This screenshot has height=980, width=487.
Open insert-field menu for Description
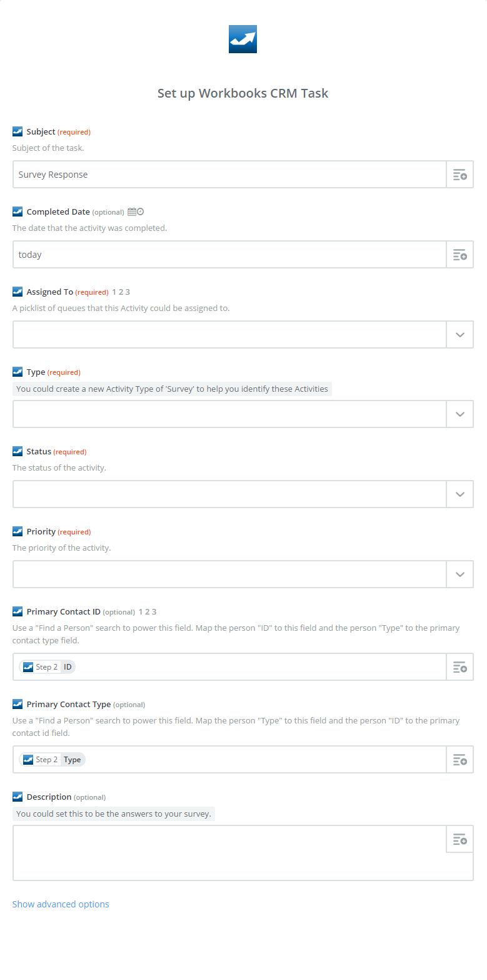click(459, 839)
